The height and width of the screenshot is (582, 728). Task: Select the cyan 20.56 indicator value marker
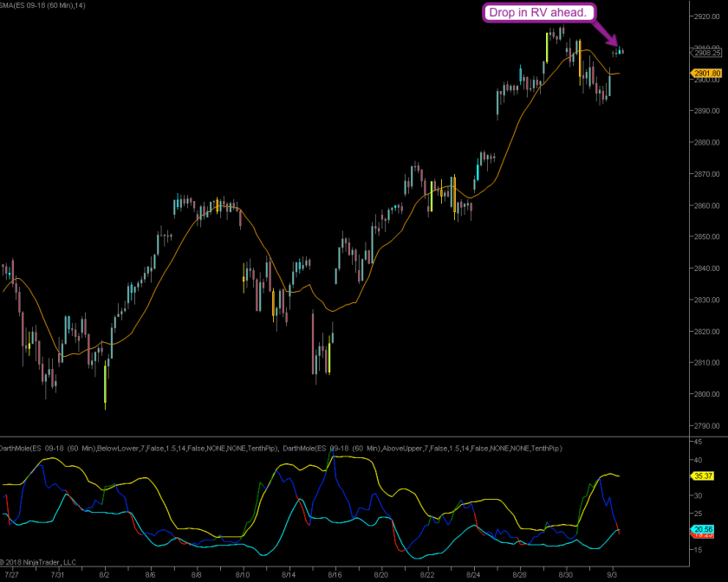pyautogui.click(x=703, y=529)
